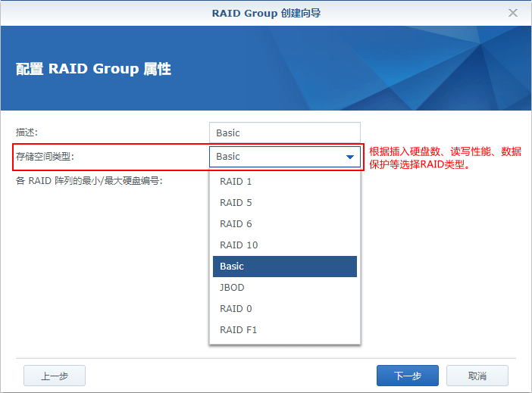
Task: Select JBOD storage type
Action: (x=285, y=287)
